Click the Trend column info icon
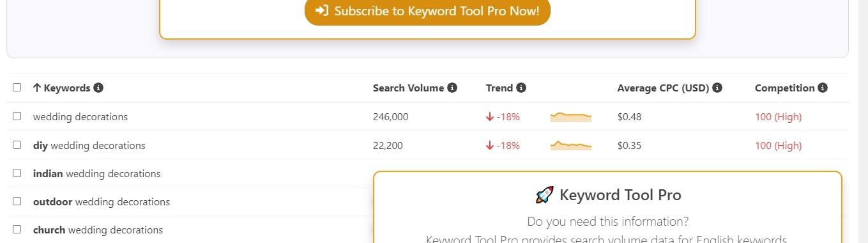Viewport: 868px width, 243px height. 521,88
